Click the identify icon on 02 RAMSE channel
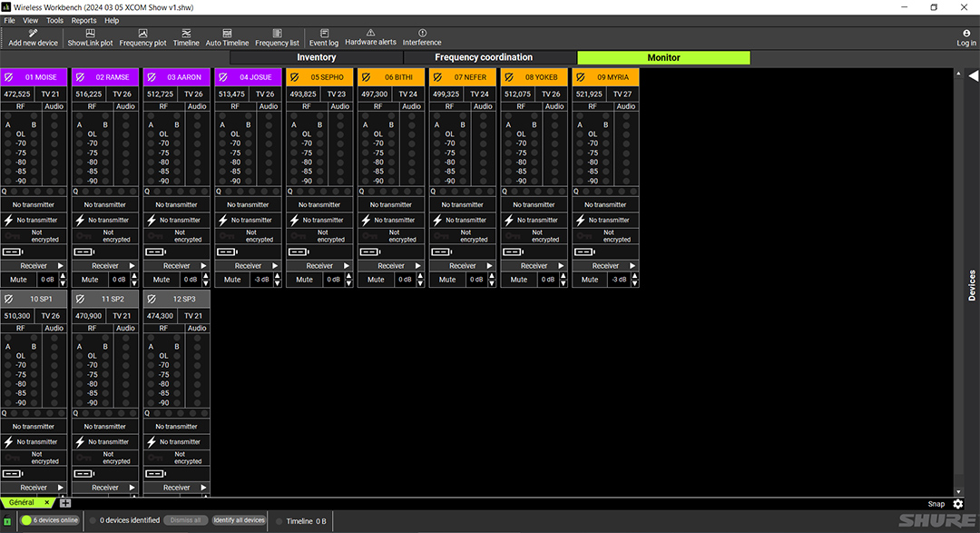 (80, 77)
